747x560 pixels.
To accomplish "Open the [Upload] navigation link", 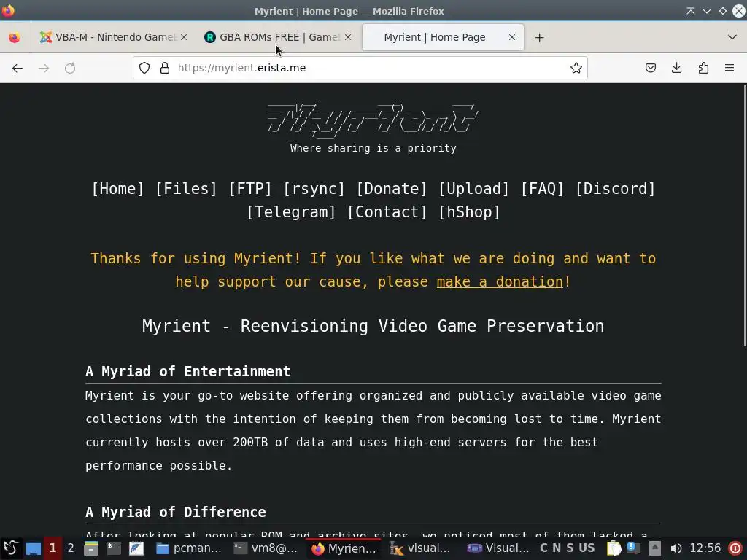I will coord(473,189).
